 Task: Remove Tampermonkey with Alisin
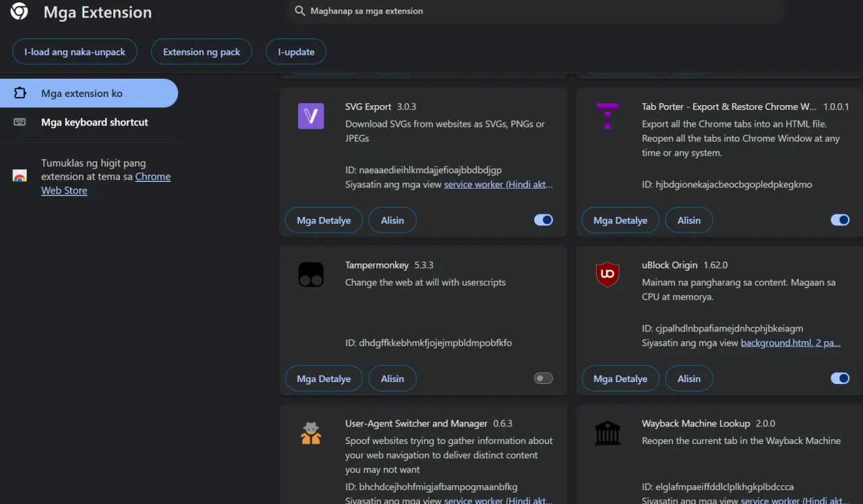click(x=392, y=379)
